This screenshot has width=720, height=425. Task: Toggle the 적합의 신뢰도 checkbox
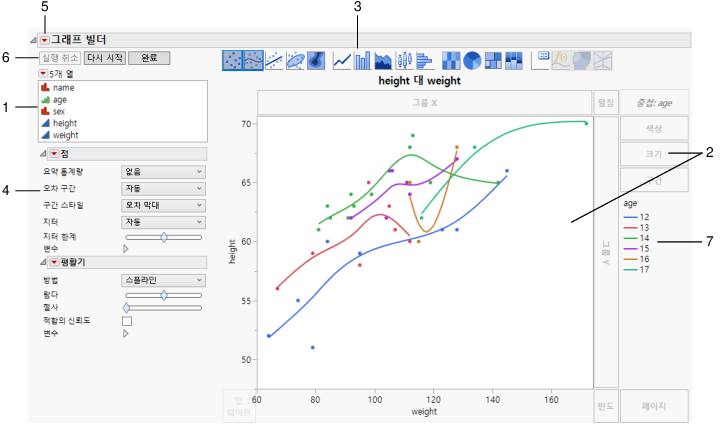(127, 321)
